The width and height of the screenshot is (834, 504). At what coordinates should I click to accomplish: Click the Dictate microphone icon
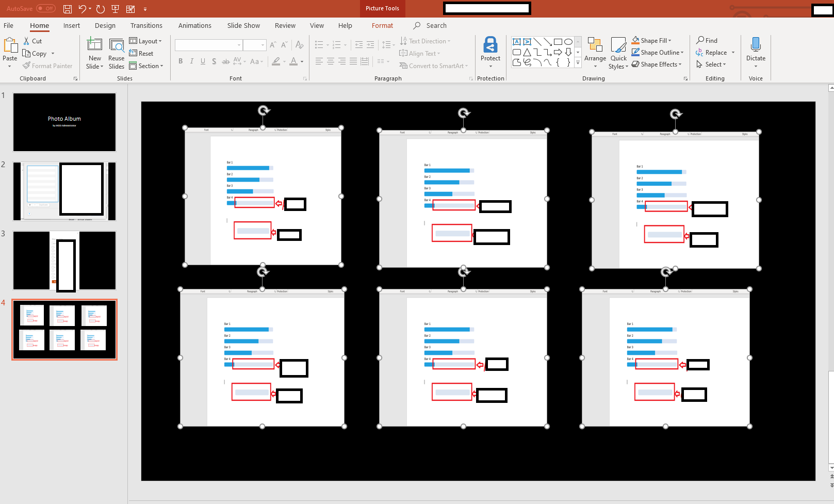coord(756,44)
